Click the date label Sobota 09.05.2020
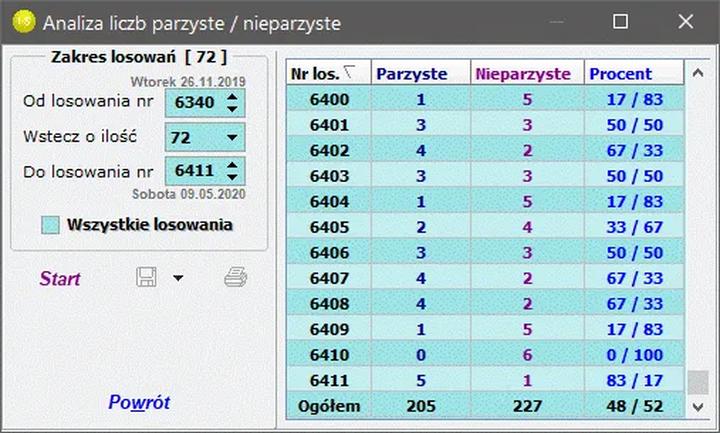This screenshot has width=720, height=433. (189, 194)
